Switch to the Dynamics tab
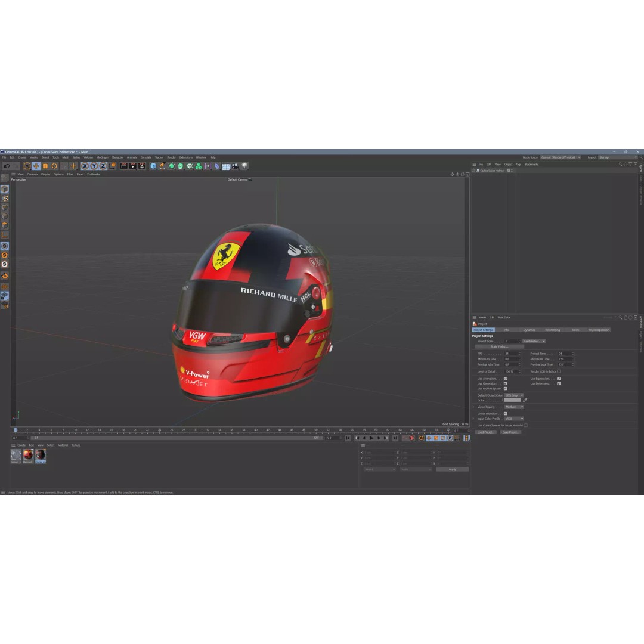644x644 pixels. click(530, 330)
